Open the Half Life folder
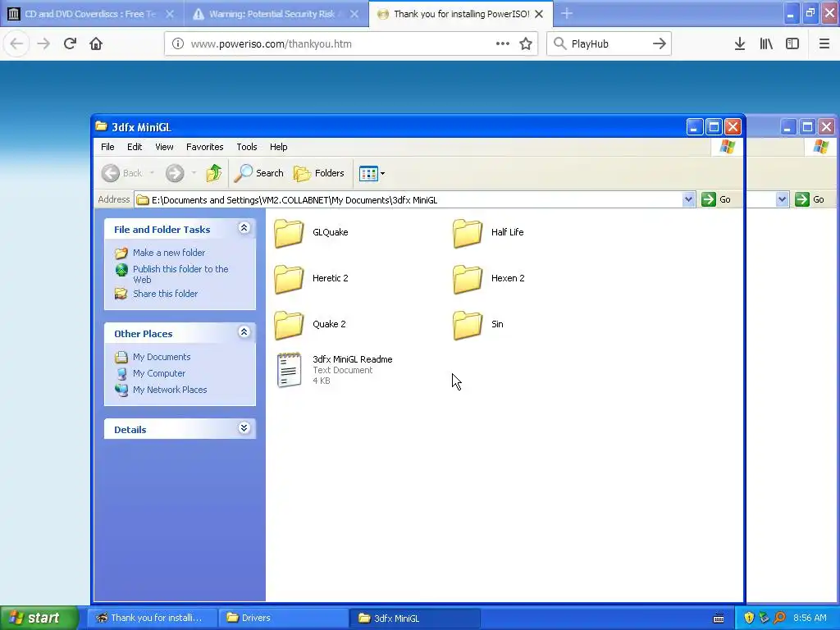The image size is (840, 630). pyautogui.click(x=489, y=233)
